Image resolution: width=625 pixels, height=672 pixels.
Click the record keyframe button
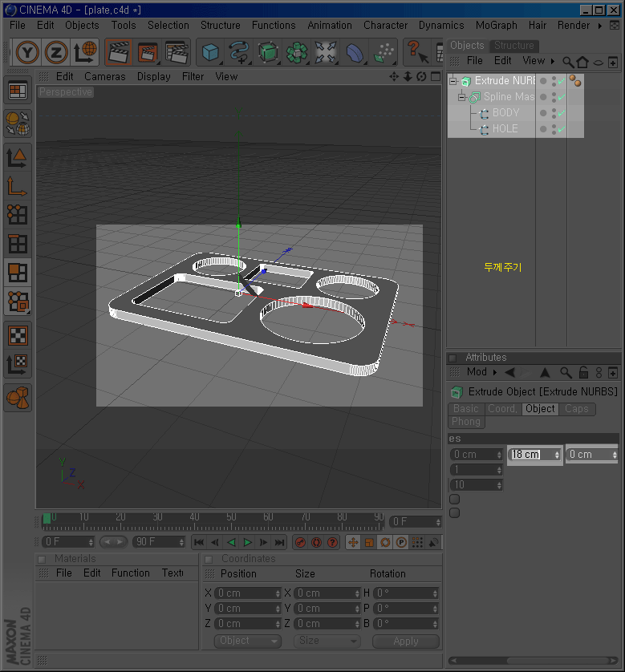(x=301, y=543)
